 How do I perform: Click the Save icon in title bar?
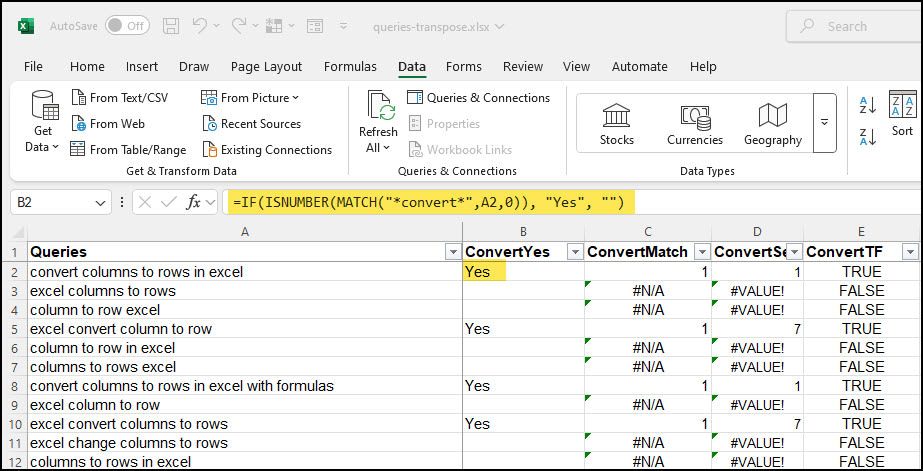tap(171, 26)
